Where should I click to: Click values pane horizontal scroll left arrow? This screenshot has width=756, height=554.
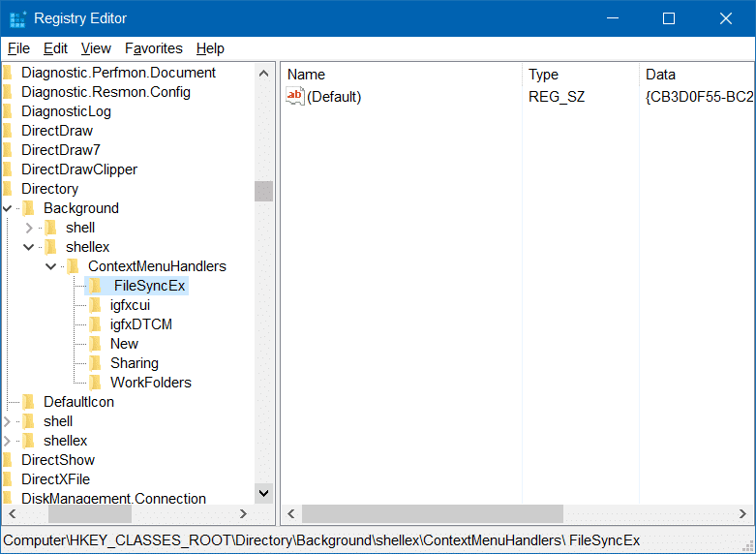(x=290, y=514)
